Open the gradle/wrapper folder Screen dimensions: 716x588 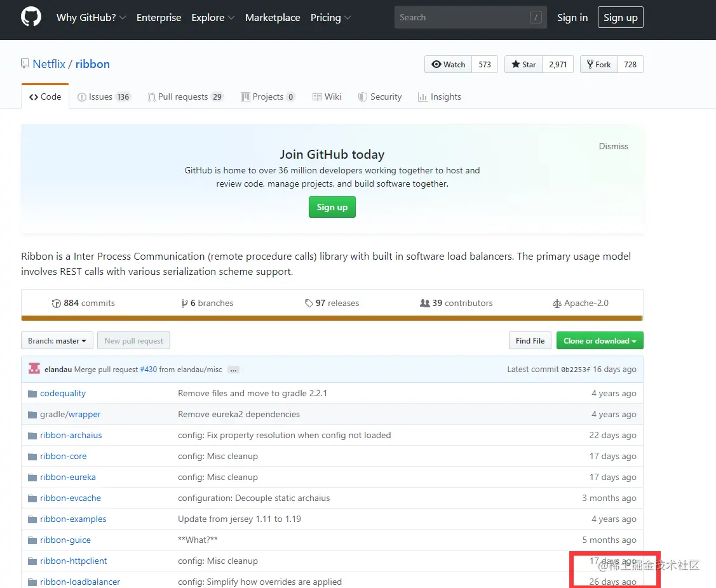[71, 414]
